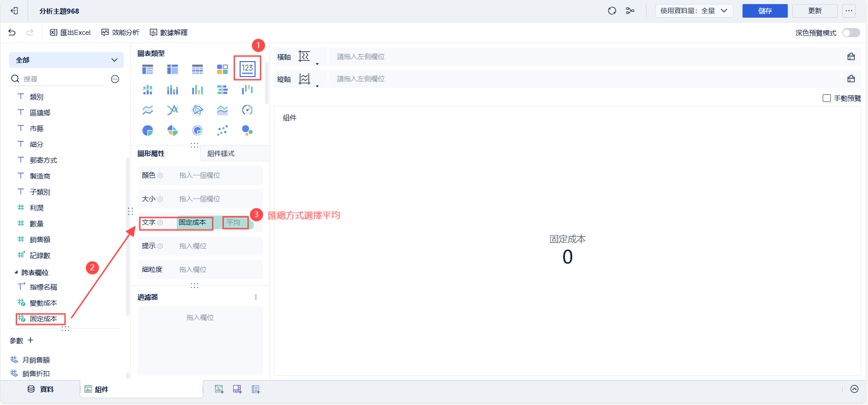Clear the horizontal axis fields
868x405 pixels.
851,57
